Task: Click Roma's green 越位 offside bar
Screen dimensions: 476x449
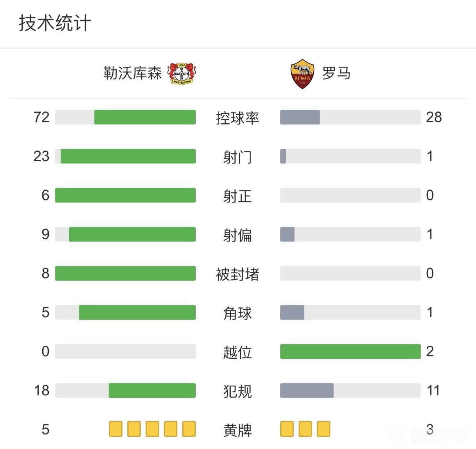Action: point(350,351)
